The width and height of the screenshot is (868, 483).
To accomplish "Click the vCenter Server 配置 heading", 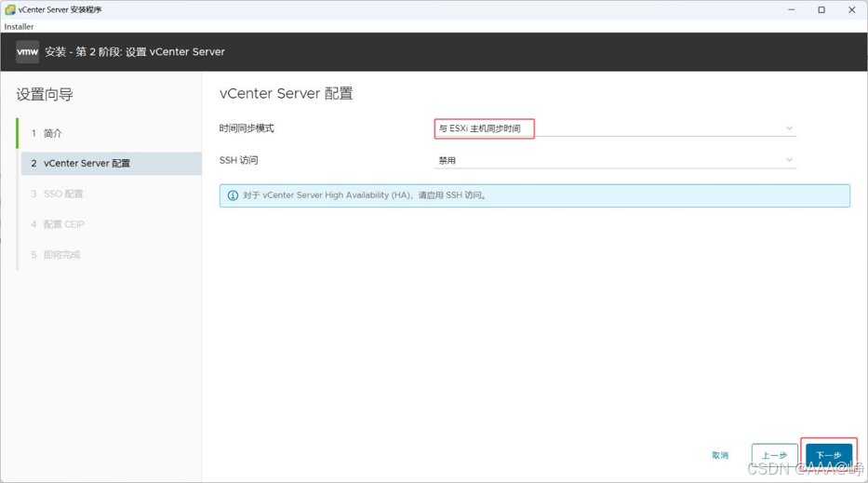I will (287, 94).
